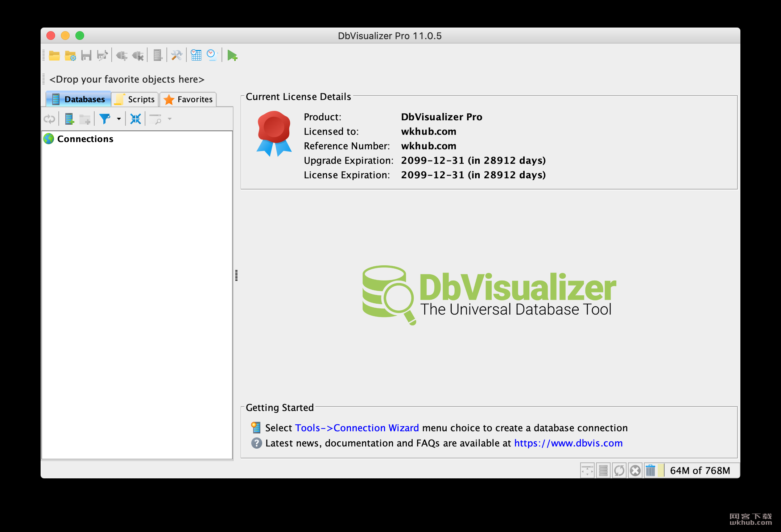Click the green play arrow with plus

[x=232, y=55]
